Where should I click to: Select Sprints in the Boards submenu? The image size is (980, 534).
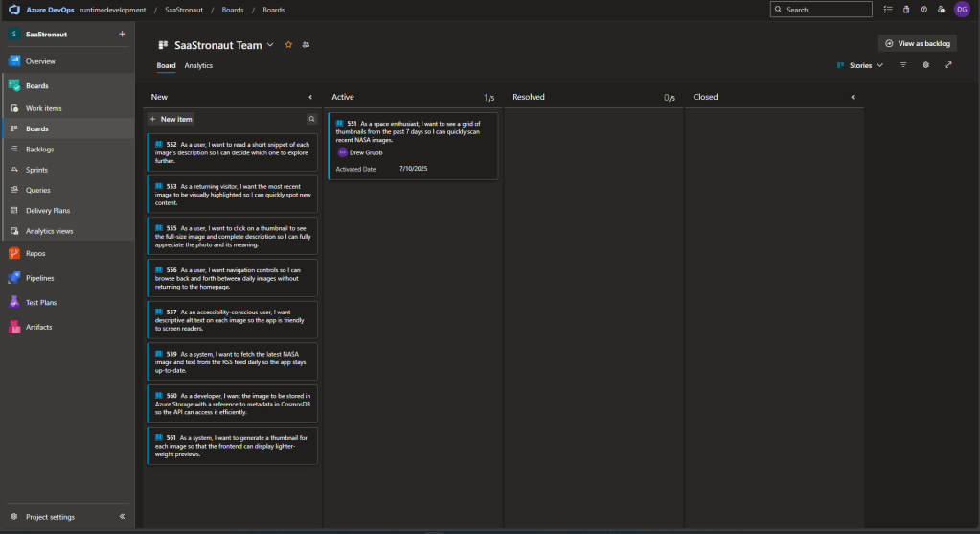click(x=38, y=170)
